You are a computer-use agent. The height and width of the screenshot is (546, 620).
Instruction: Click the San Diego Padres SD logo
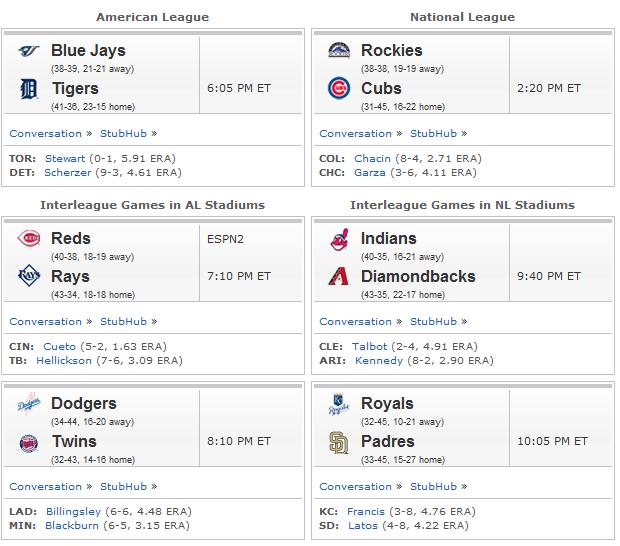pyautogui.click(x=339, y=442)
